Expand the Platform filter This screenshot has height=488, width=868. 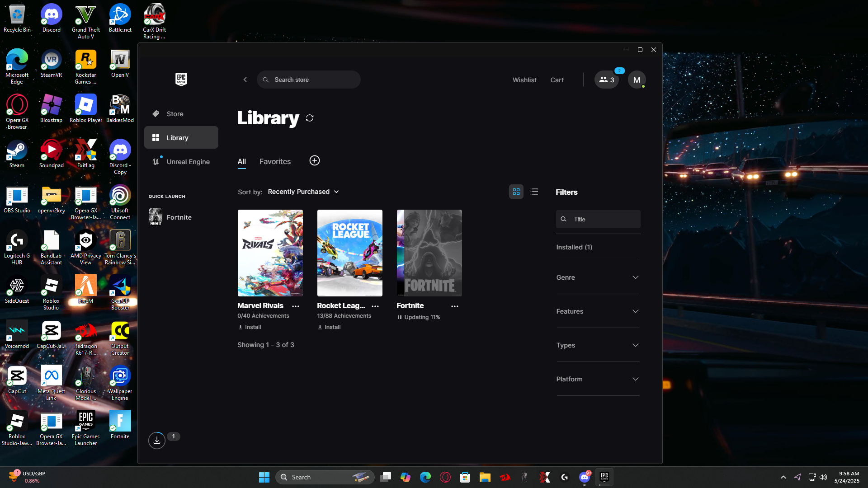coord(598,379)
